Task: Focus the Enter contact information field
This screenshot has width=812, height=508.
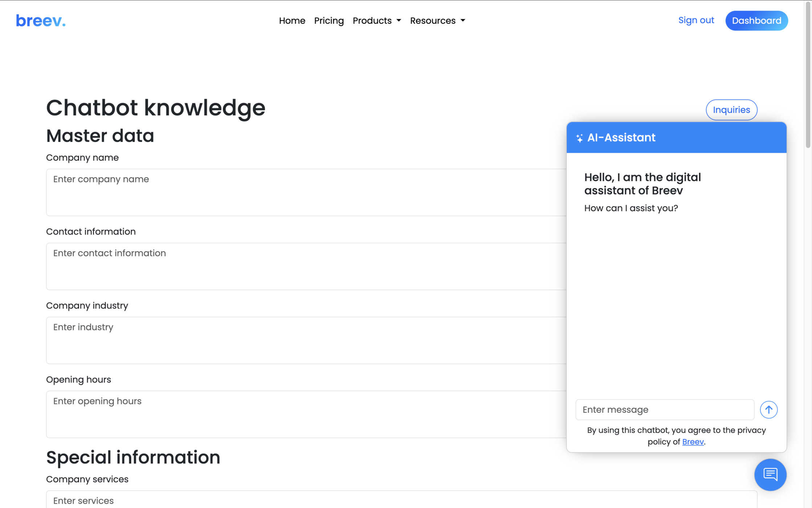Action: tap(306, 266)
